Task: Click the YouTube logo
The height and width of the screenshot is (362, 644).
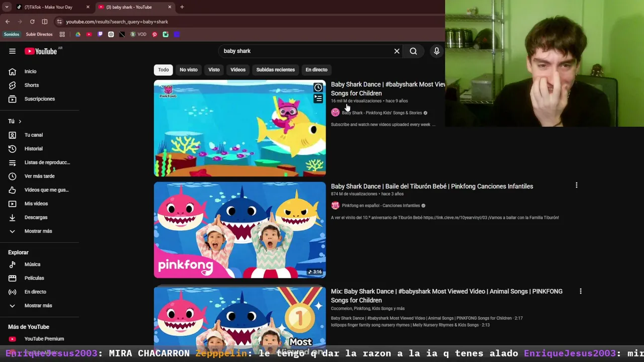Action: (x=41, y=51)
